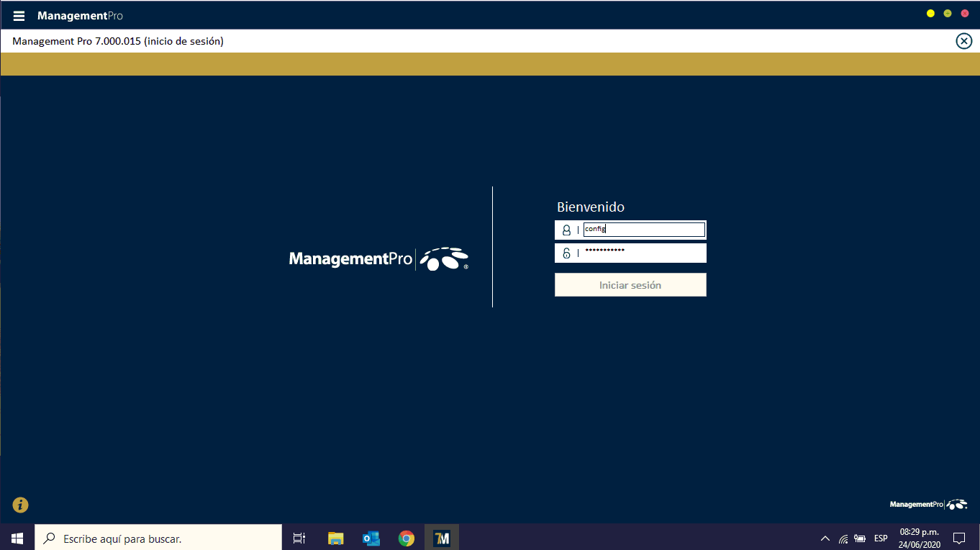Open the Windows Start menu
Viewport: 980px width, 550px height.
pos(17,538)
